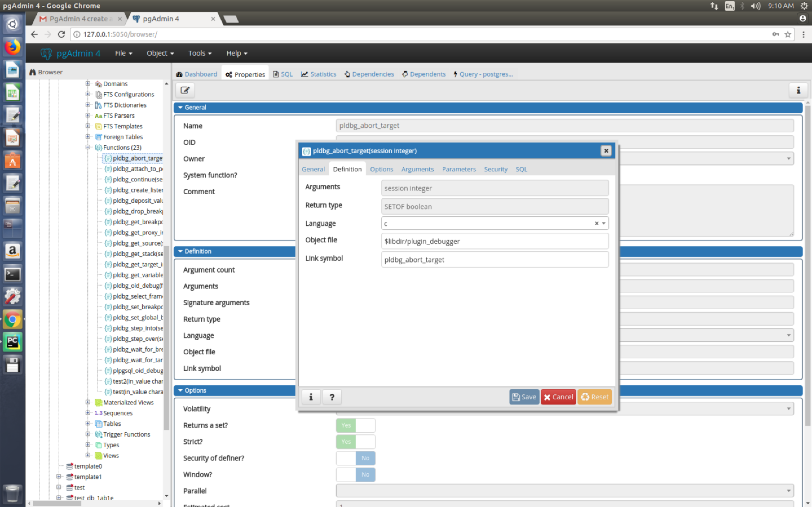The height and width of the screenshot is (507, 812).
Task: Click the properties panel info icon
Action: pyautogui.click(x=798, y=90)
